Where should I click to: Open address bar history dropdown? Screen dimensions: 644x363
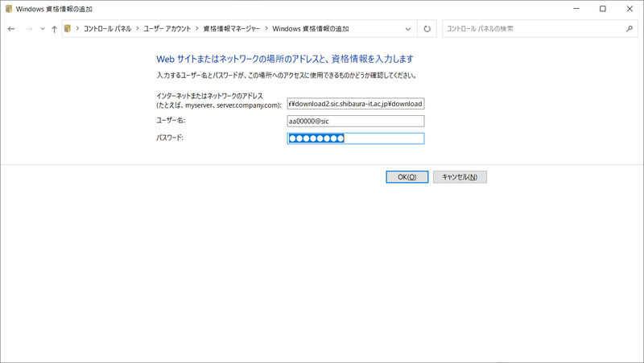tap(408, 29)
